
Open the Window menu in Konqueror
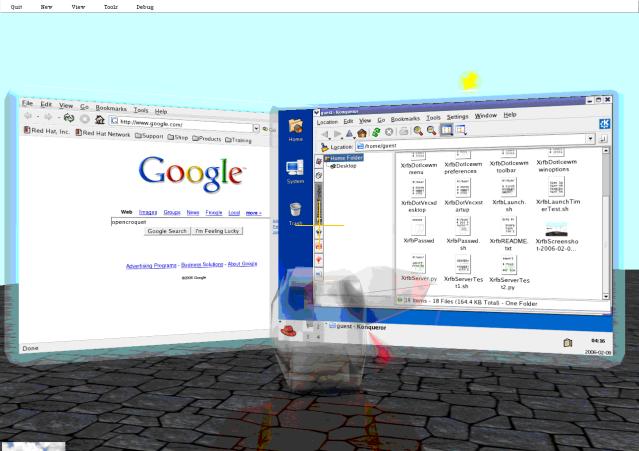pyautogui.click(x=485, y=116)
